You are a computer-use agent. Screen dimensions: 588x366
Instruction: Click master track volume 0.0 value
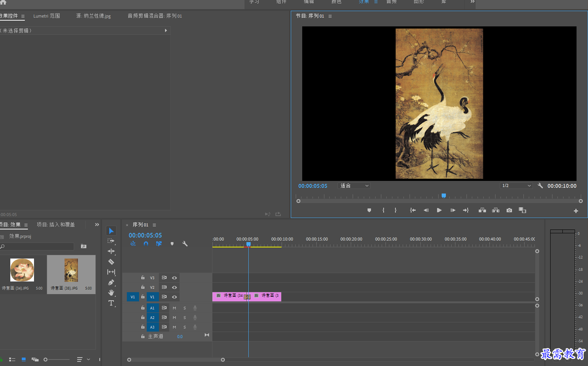(x=180, y=337)
